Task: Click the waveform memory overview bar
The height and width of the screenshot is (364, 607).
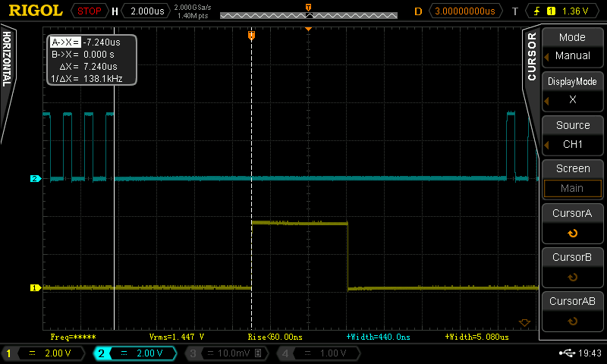Action: pyautogui.click(x=308, y=15)
